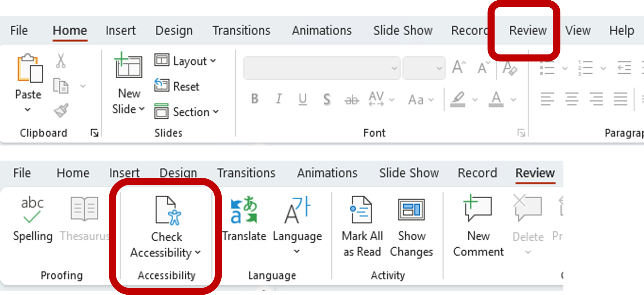Image resolution: width=644 pixels, height=295 pixels.
Task: Apply text highlight color
Action: pyautogui.click(x=458, y=99)
